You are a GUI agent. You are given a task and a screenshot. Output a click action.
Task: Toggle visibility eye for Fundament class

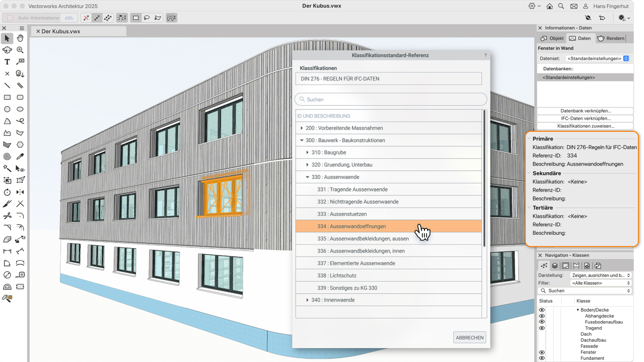tap(542, 358)
